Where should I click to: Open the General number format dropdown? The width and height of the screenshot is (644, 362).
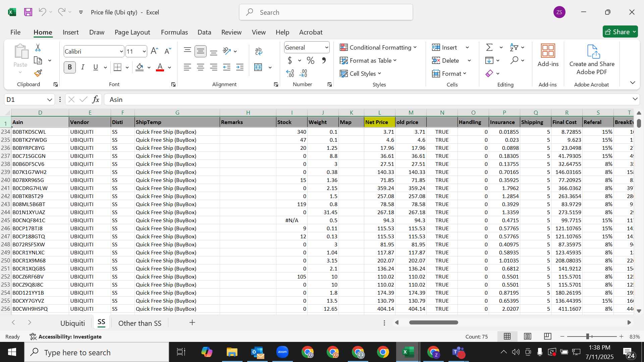(x=326, y=48)
